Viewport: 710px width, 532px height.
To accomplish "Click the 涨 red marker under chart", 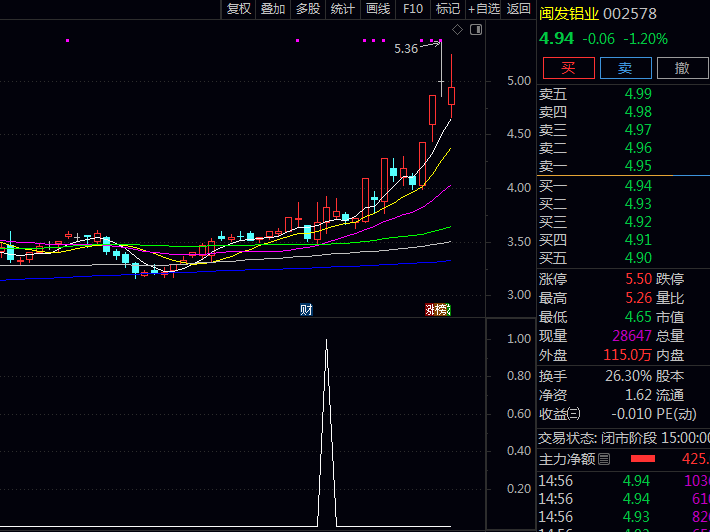I will pyautogui.click(x=429, y=310).
